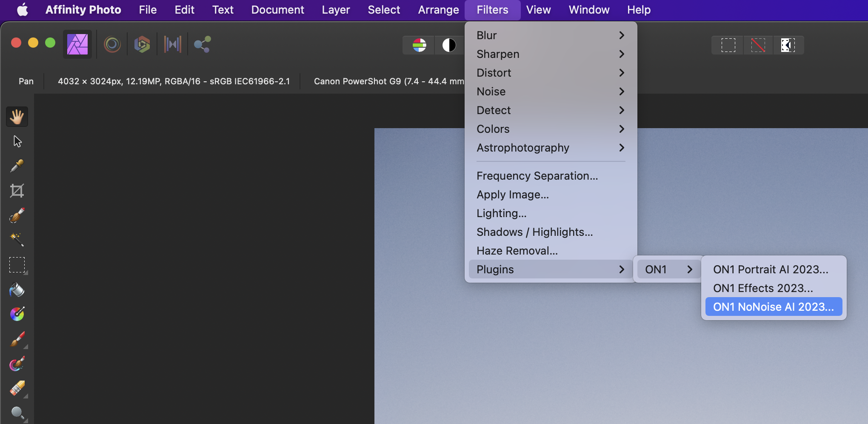Open the Affinity Photo application menu

pyautogui.click(x=83, y=10)
